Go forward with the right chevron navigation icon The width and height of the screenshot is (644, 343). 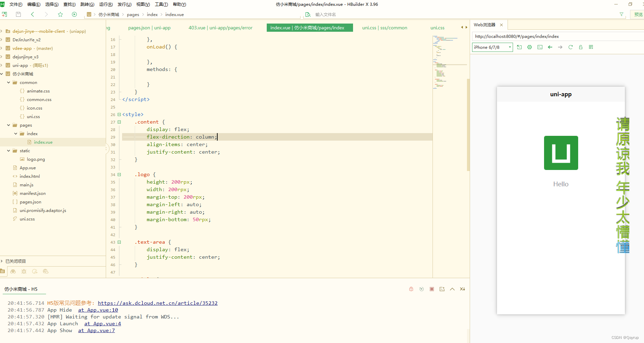point(46,14)
